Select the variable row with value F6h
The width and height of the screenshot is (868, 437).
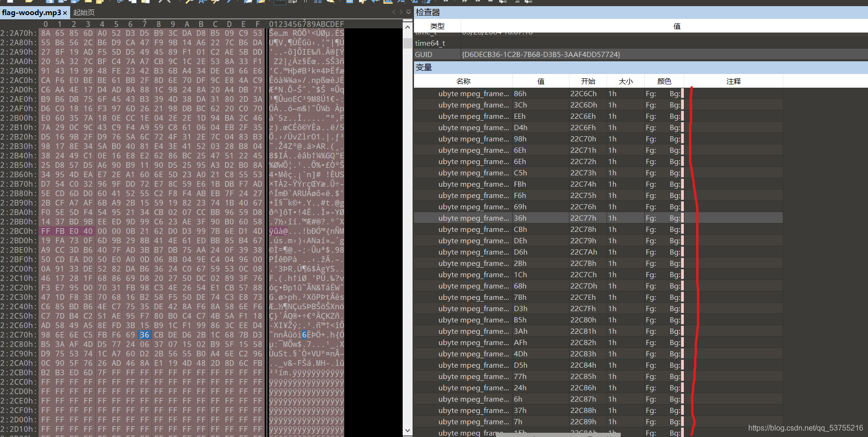tap(598, 196)
